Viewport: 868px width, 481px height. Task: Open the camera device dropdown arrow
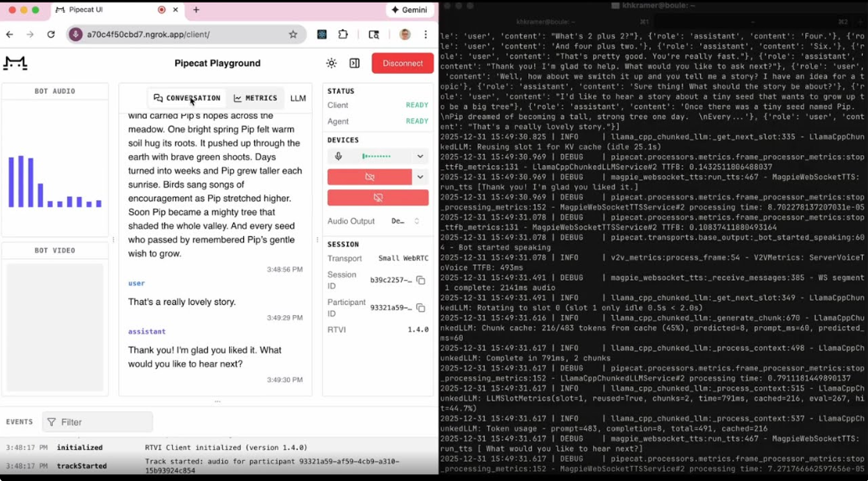coord(420,177)
